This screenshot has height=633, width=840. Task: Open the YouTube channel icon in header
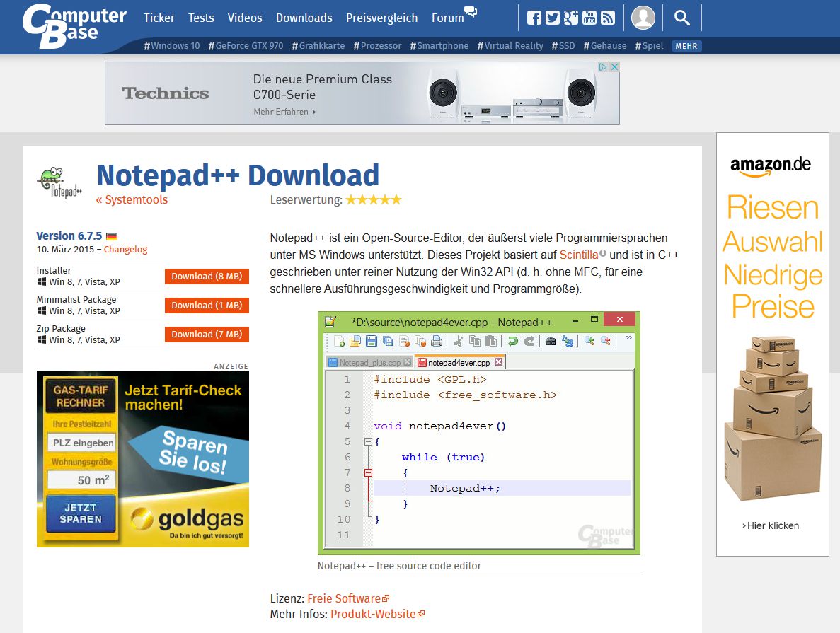589,18
